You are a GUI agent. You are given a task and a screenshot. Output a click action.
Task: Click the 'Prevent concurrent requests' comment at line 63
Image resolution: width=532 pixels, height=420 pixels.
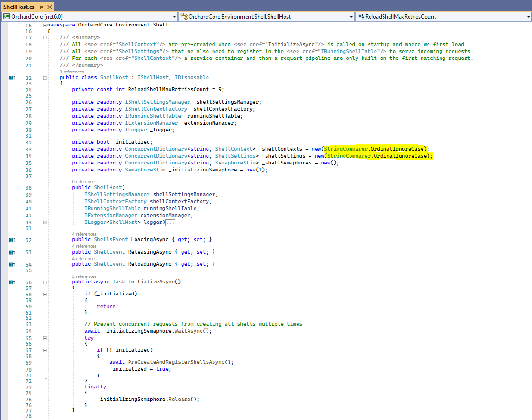click(194, 324)
